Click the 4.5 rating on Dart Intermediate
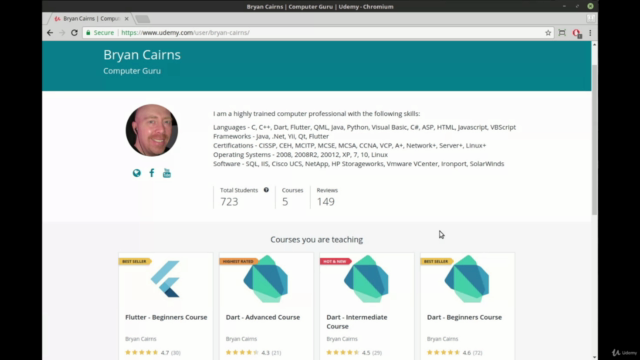Screen dimensions: 640x360 (366, 353)
